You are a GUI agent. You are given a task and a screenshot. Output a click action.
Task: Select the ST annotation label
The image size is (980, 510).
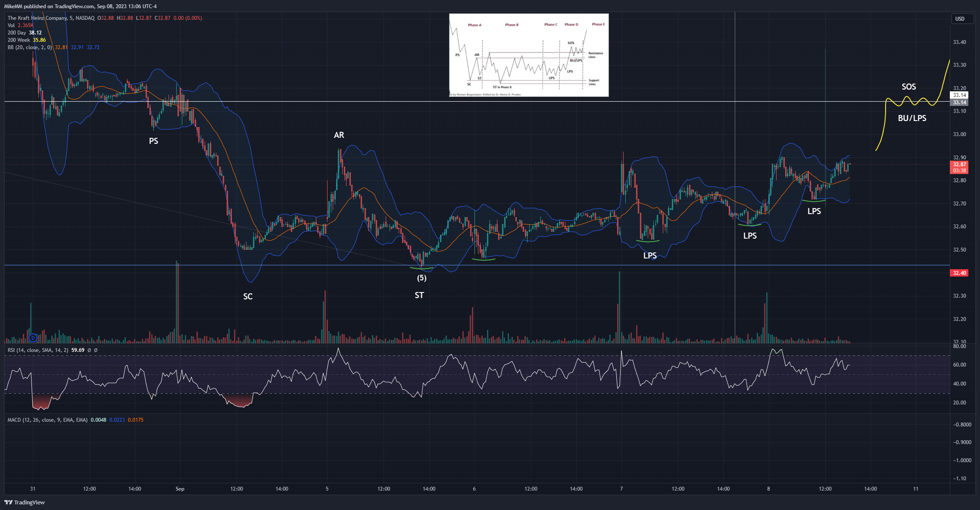pos(419,295)
